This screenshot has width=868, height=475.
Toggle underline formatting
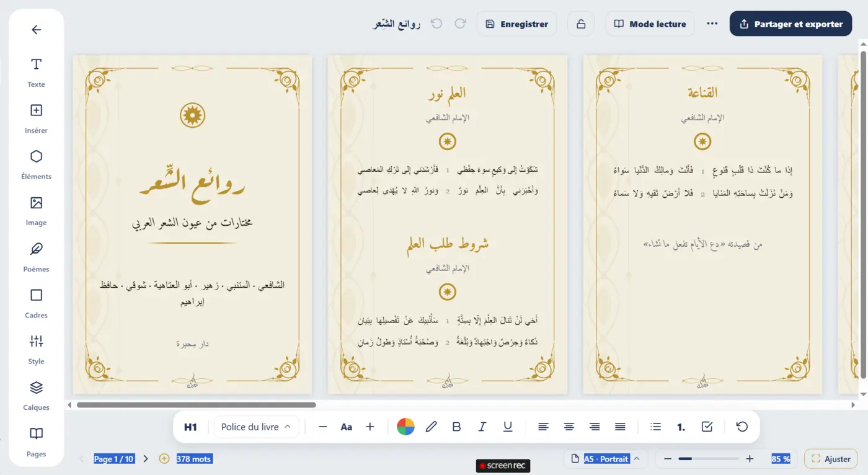[508, 427]
